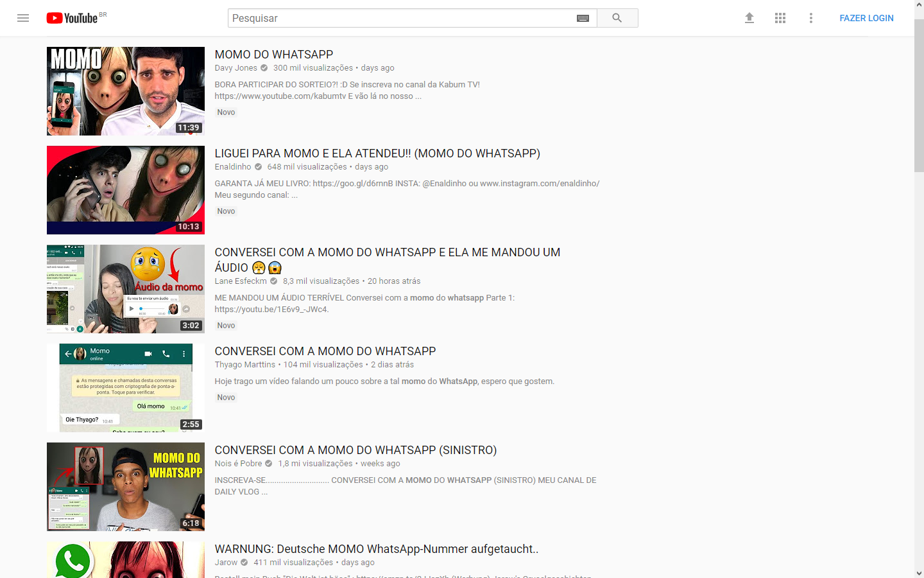Viewport: 924px width, 578px height.
Task: Click Novo badge under Enaldinho video
Action: pos(226,211)
